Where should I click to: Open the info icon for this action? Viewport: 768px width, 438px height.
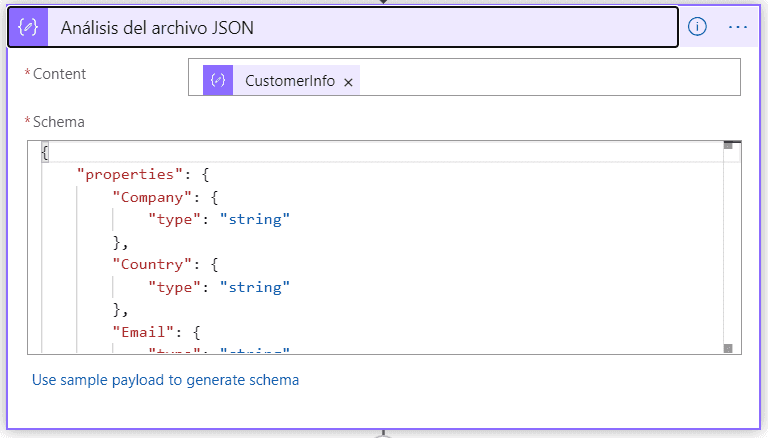[x=697, y=27]
